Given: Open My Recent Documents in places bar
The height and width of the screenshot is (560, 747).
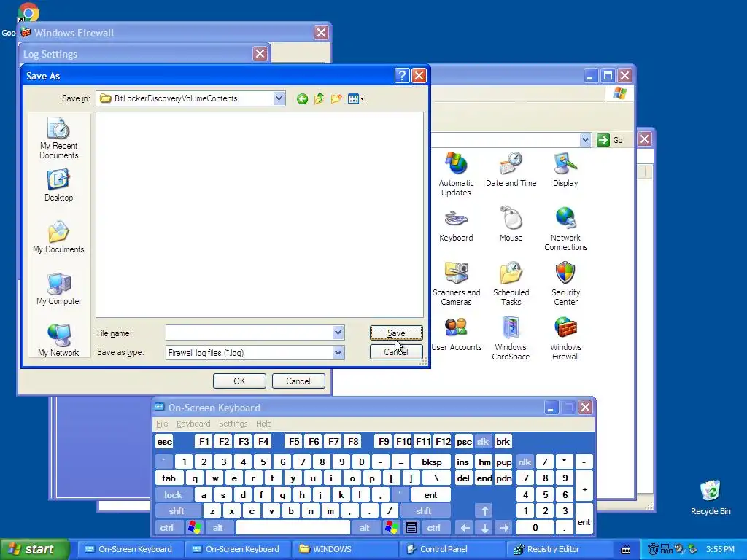Looking at the screenshot, I should [x=58, y=138].
